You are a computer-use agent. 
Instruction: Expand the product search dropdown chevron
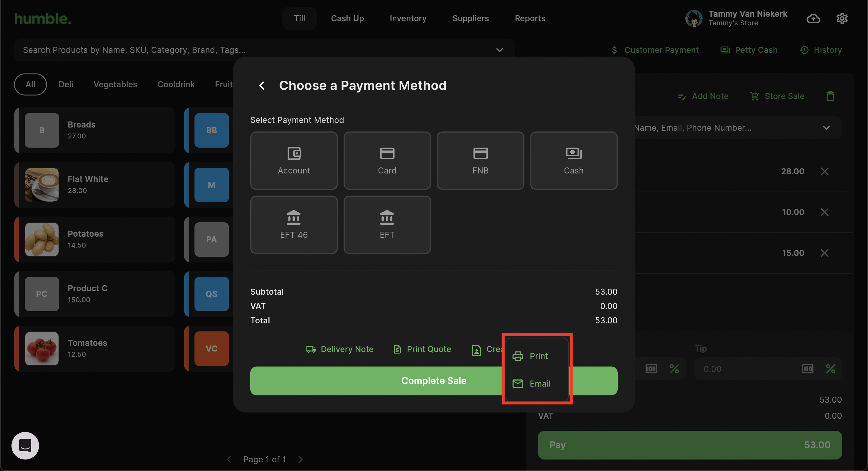tap(499, 50)
